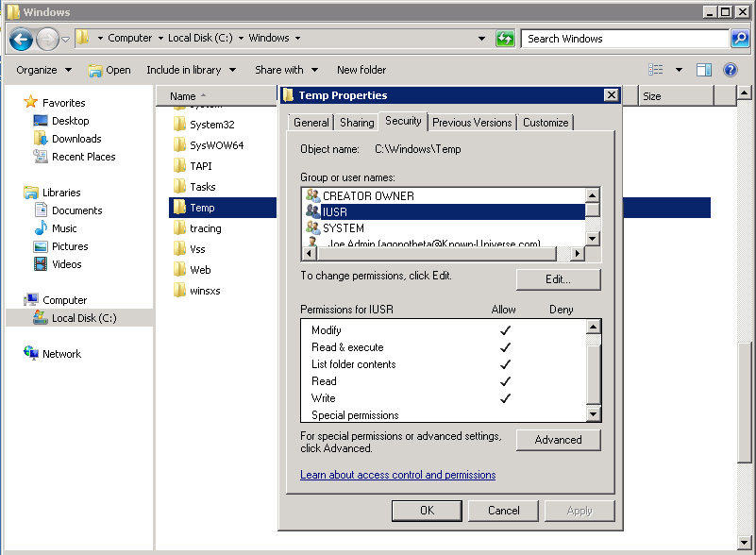The height and width of the screenshot is (555, 756).
Task: Click the New folder toolbar button
Action: [x=361, y=70]
